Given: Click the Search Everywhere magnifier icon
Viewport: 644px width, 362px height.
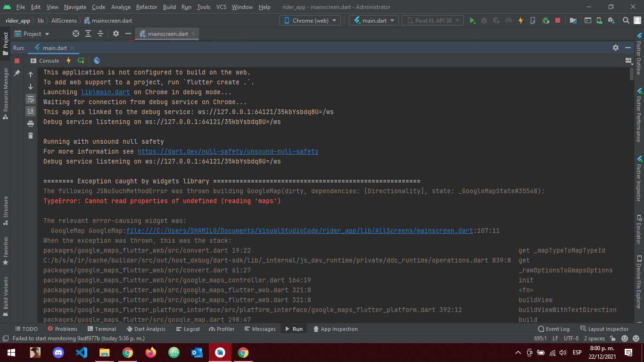Looking at the screenshot, I should 626,21.
